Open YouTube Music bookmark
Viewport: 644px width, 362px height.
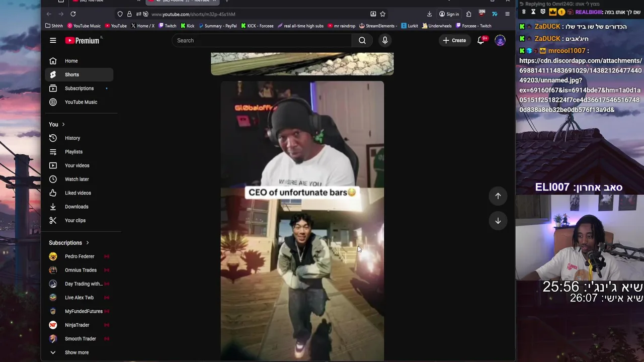84,26
